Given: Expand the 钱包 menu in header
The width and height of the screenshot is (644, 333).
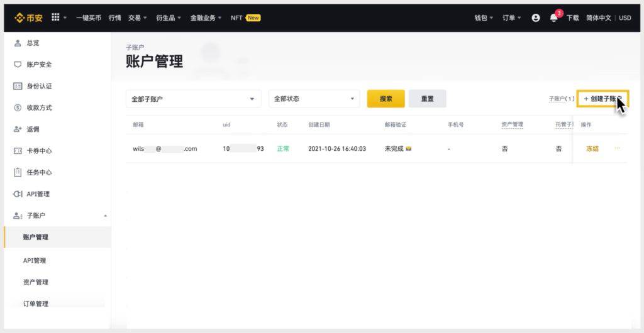Looking at the screenshot, I should (484, 18).
